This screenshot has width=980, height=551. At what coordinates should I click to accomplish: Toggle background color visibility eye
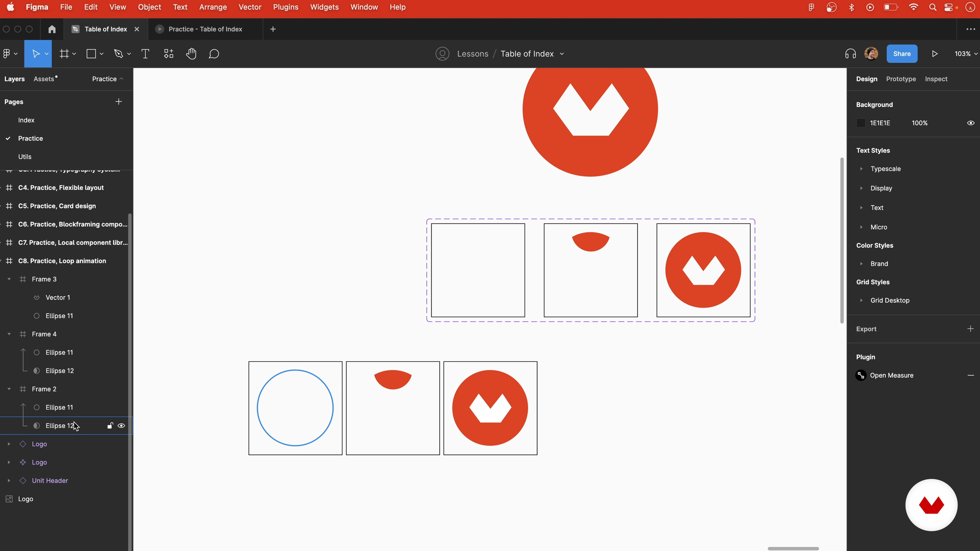(971, 123)
